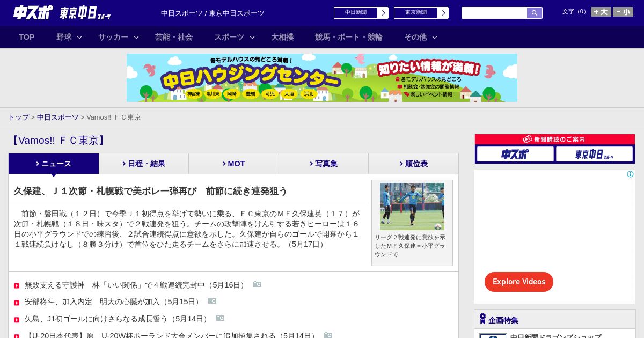Click the Explore Videos button

coord(519,282)
